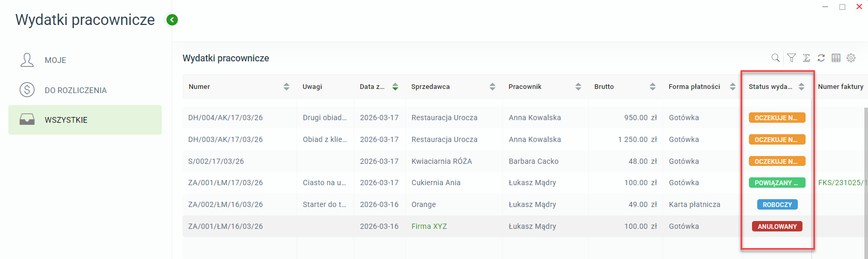868x259 pixels.
Task: Click the dollar icon next to DO ROZLICZENIA
Action: coord(27,90)
